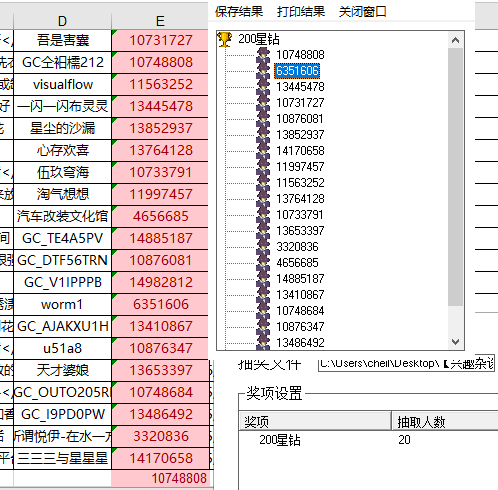Click the person icon beside 4656685 in tree
The height and width of the screenshot is (490, 498).
pos(263,263)
